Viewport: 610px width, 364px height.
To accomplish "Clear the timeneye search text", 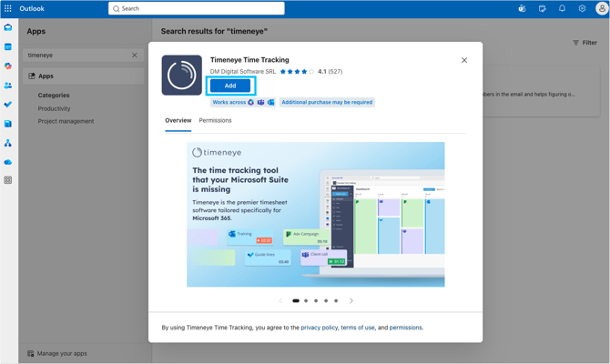I will coord(135,56).
